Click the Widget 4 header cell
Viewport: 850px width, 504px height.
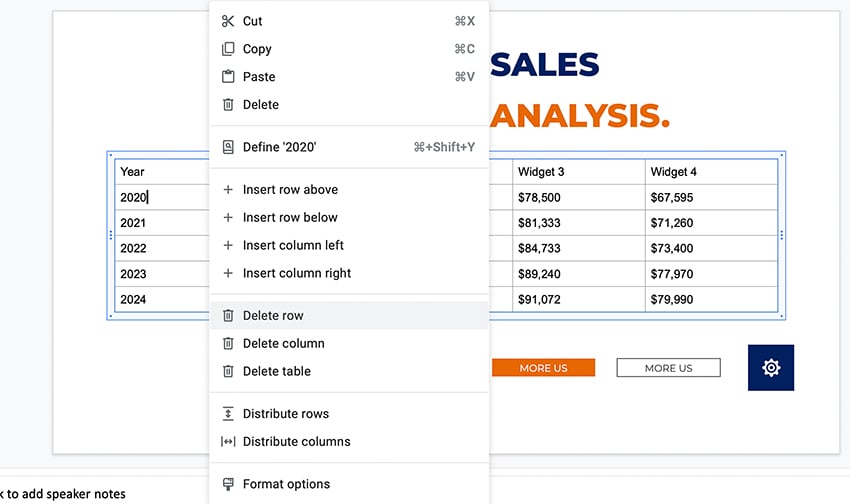click(710, 172)
